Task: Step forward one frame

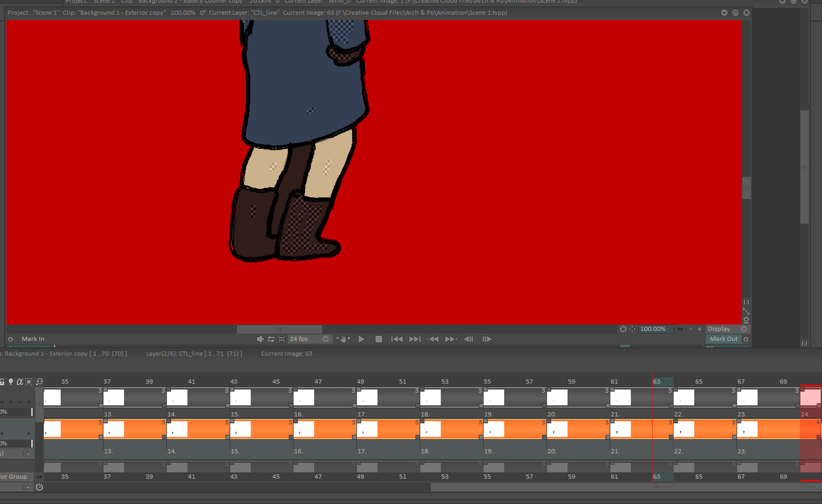Action: (487, 339)
